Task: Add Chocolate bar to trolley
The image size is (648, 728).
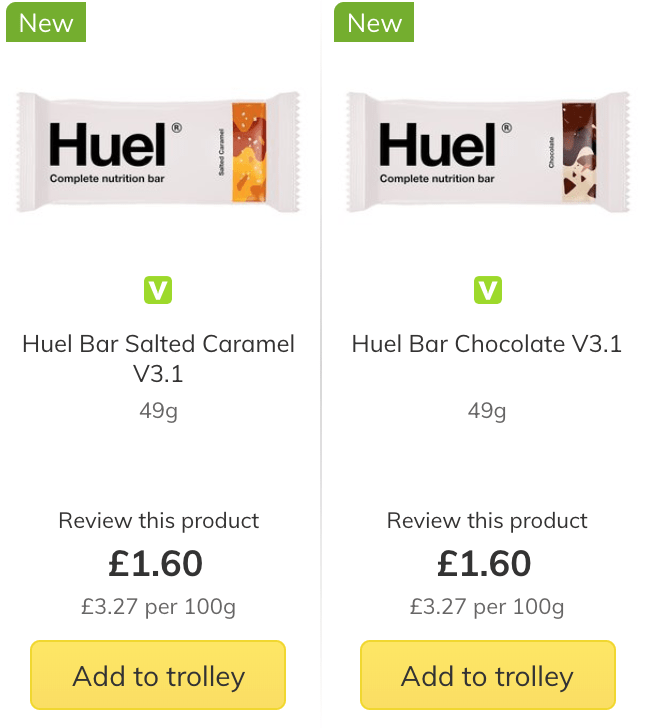Action: pyautogui.click(x=488, y=675)
